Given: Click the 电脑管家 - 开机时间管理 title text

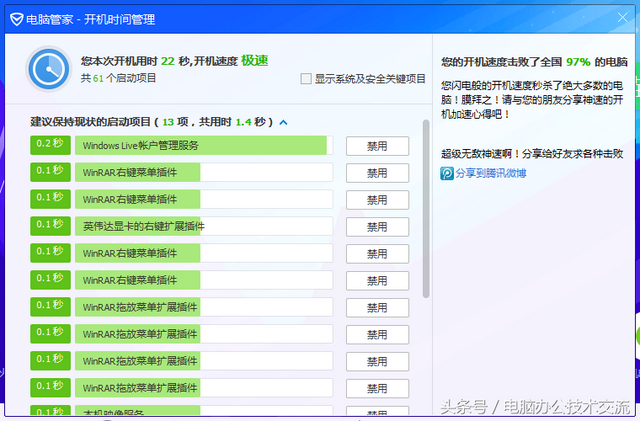Looking at the screenshot, I should (91, 19).
